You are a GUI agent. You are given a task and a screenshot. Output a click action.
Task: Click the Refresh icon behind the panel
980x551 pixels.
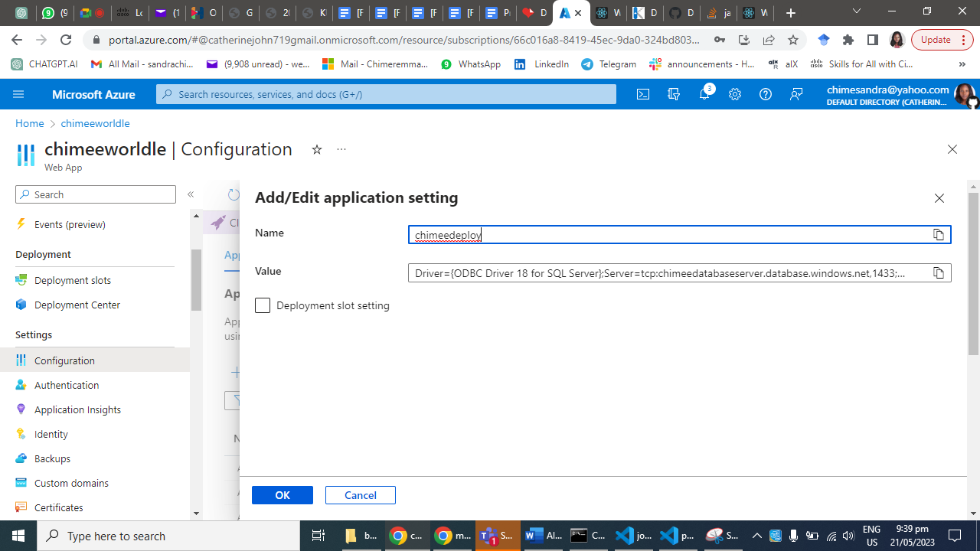(x=234, y=195)
